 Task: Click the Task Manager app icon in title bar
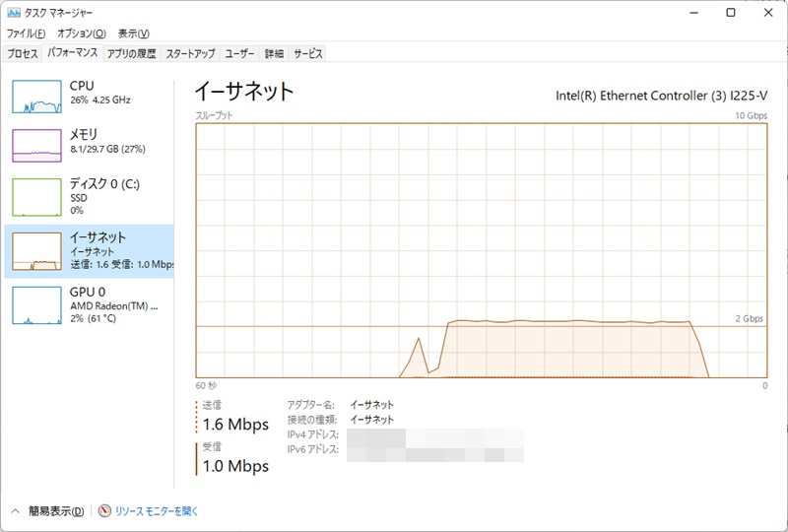click(12, 13)
